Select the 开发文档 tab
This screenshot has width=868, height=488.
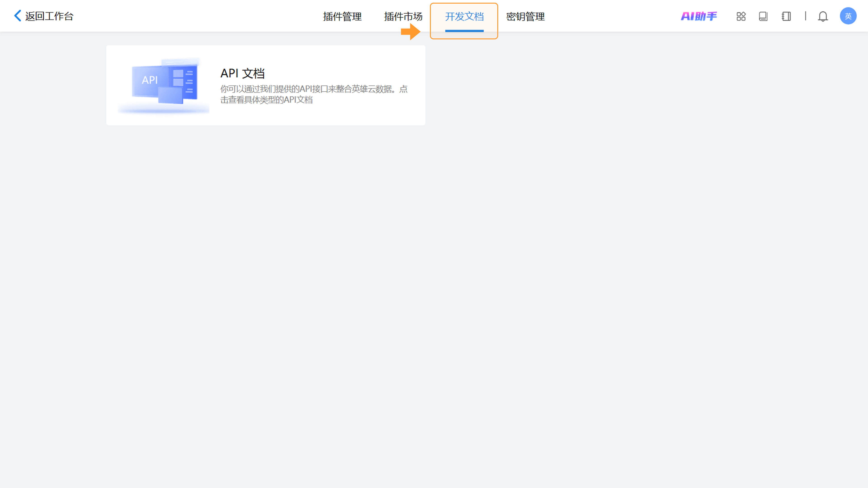464,17
